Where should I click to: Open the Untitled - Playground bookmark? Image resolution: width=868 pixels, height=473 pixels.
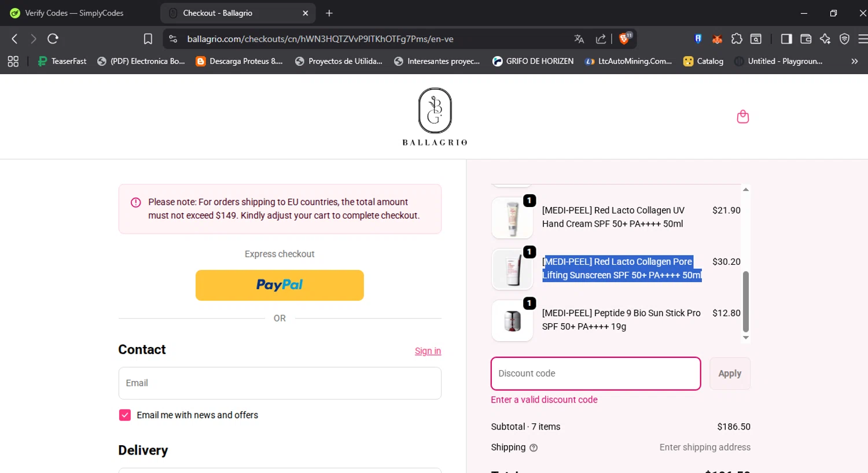click(x=778, y=61)
